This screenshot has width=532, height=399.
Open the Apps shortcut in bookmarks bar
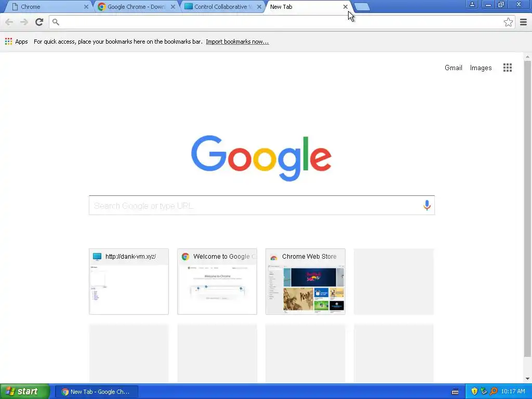[16, 42]
